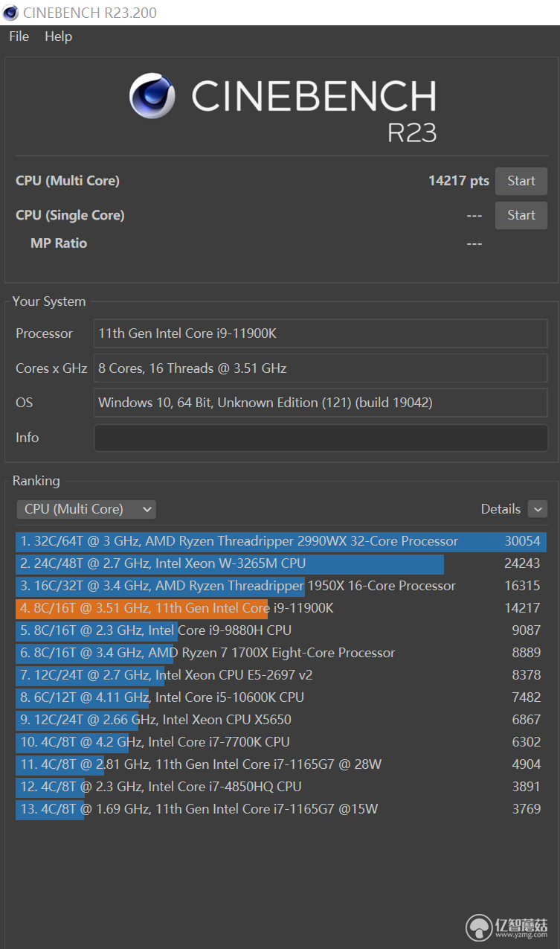Click the score 30054 in ranking

[522, 541]
